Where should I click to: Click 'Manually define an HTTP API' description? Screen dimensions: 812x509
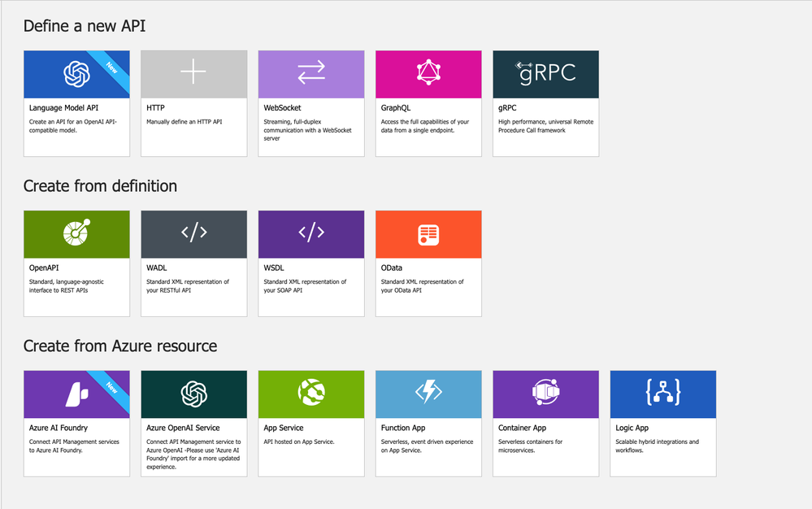point(184,122)
